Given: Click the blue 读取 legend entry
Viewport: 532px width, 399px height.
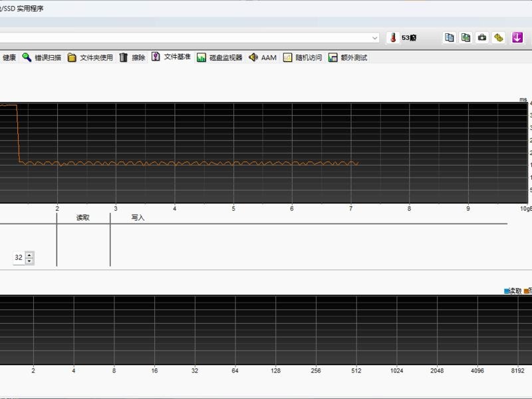Looking at the screenshot, I should (x=513, y=291).
